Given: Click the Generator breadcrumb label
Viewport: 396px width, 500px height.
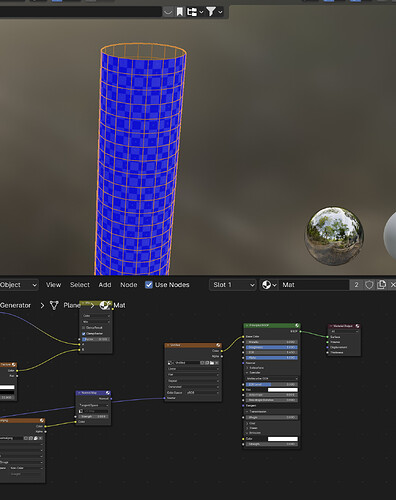Looking at the screenshot, I should click(15, 305).
